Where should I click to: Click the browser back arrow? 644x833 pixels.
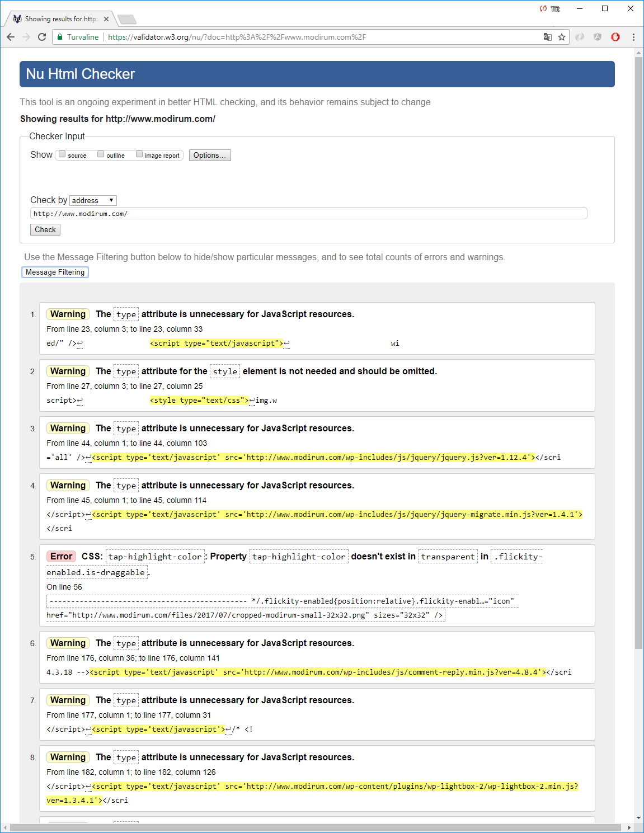point(11,37)
